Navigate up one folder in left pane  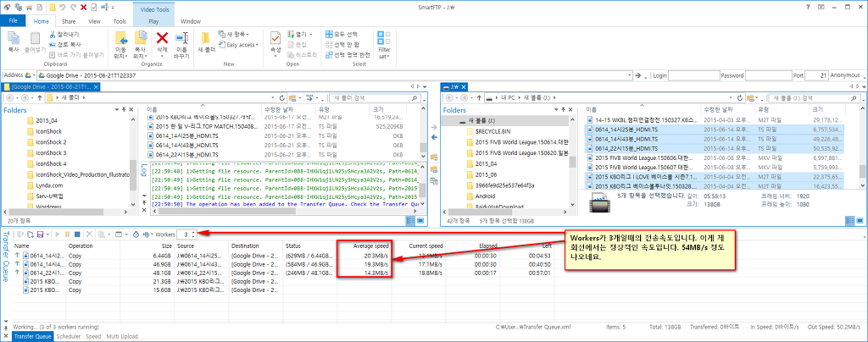click(x=41, y=98)
